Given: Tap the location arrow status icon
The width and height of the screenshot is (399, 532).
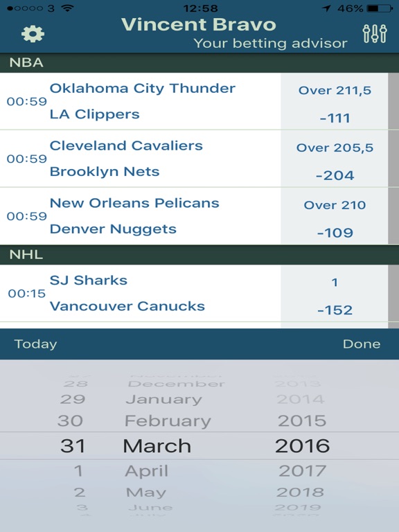Looking at the screenshot, I should pos(326,8).
